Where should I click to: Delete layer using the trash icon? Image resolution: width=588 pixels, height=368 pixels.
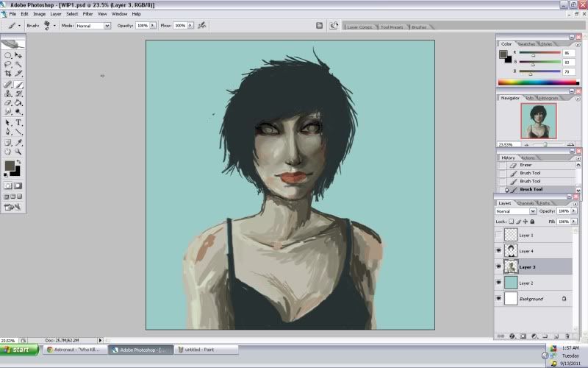click(567, 336)
